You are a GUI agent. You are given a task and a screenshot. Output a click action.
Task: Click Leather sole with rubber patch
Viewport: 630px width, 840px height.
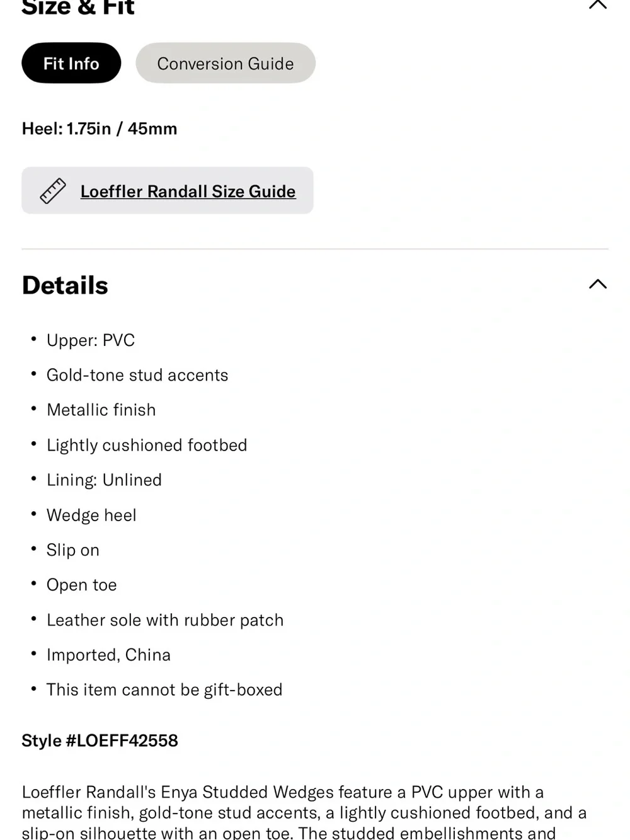165,620
